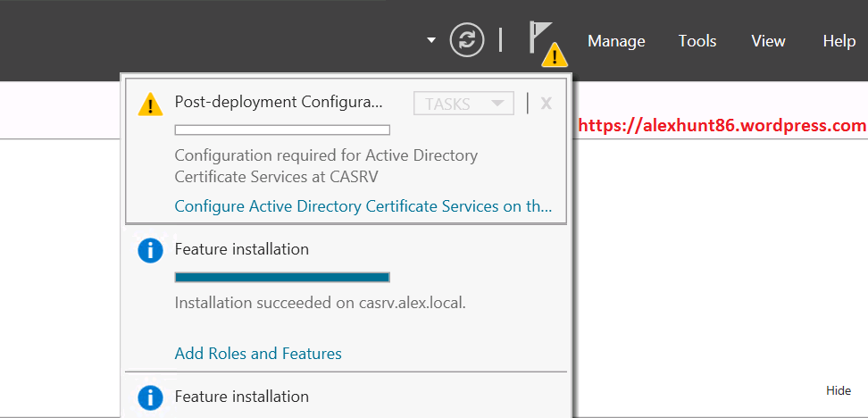Click the Hide link
Viewport: 868px width, 418px height.
pos(838,390)
